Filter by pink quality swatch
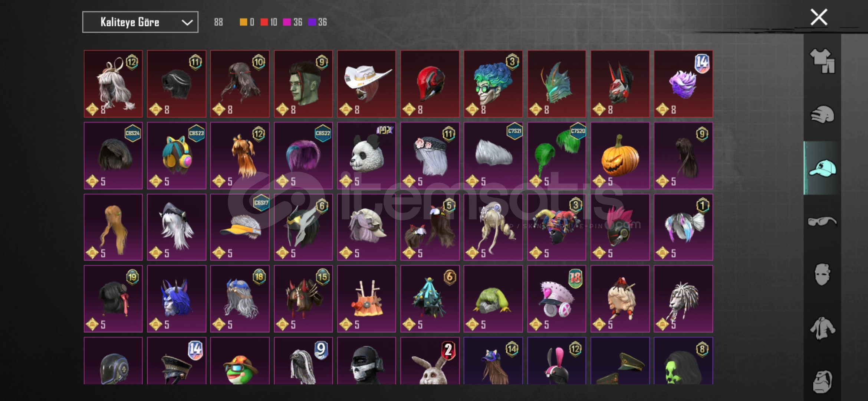 click(x=287, y=22)
